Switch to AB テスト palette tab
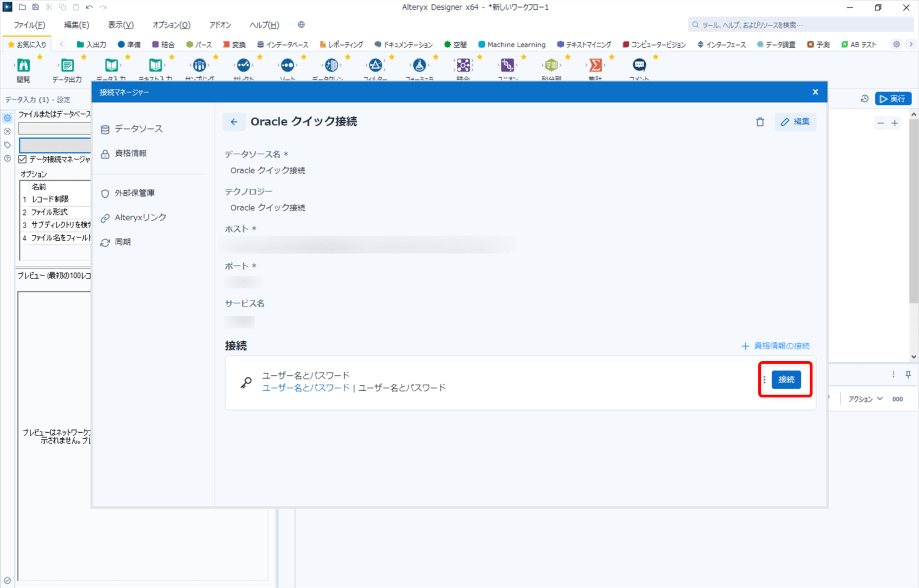 pos(859,45)
